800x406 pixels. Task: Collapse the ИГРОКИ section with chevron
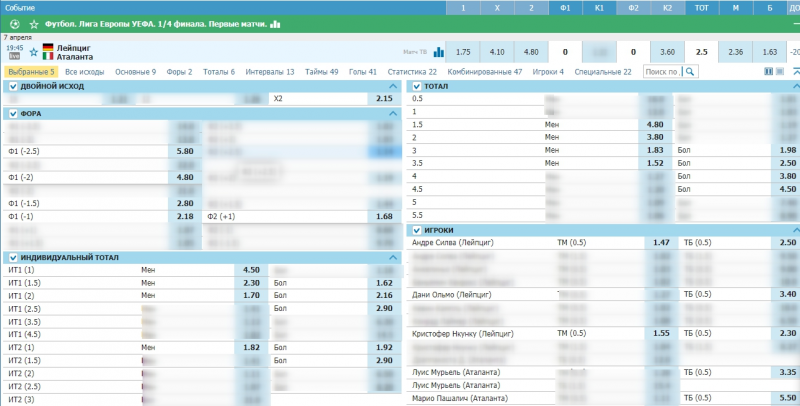point(796,231)
